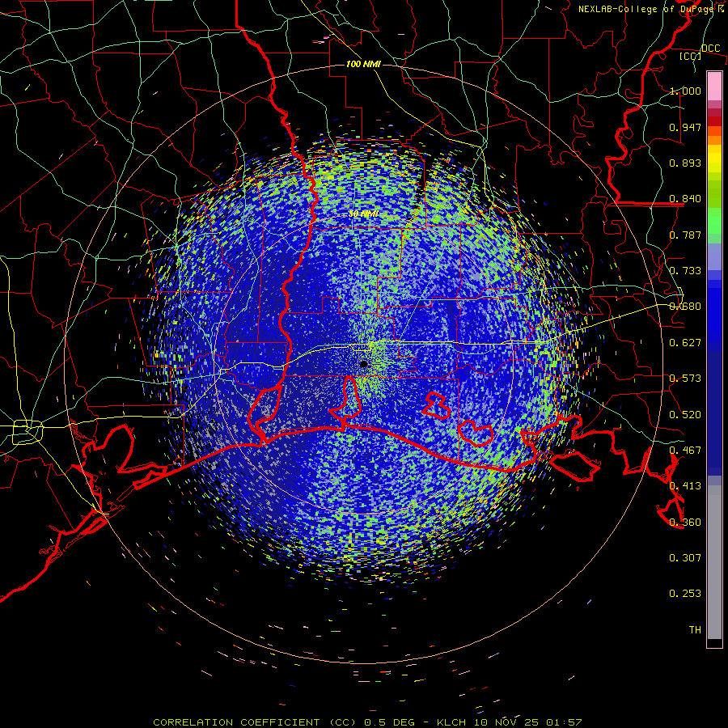Click the 1.000 color scale value
The width and height of the screenshot is (728, 728).
click(685, 91)
